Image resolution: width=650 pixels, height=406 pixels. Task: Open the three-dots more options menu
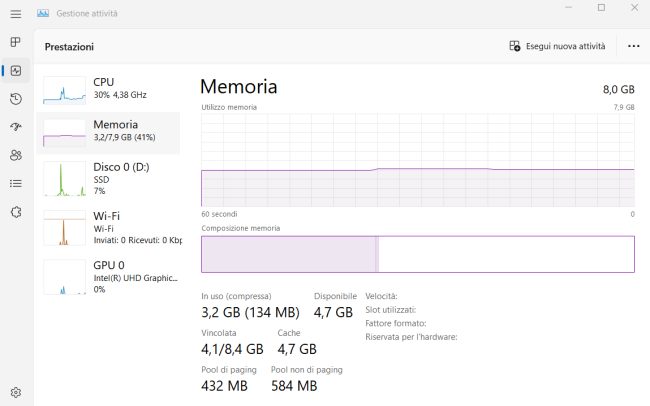(x=633, y=46)
